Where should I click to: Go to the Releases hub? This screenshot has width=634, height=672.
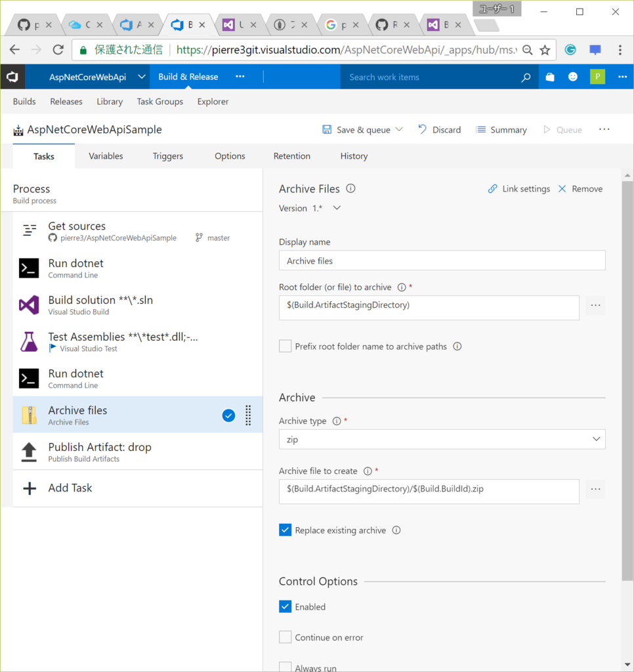click(x=66, y=102)
